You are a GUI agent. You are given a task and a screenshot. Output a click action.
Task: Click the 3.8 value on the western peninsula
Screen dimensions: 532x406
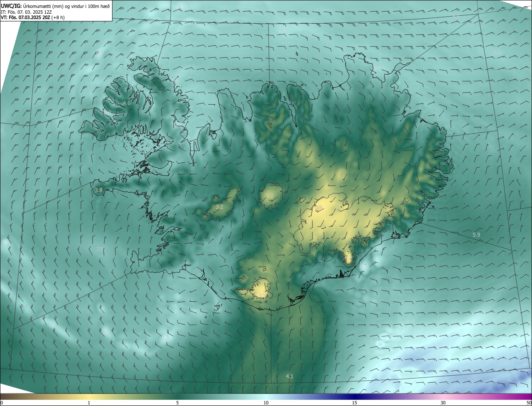pos(99,190)
